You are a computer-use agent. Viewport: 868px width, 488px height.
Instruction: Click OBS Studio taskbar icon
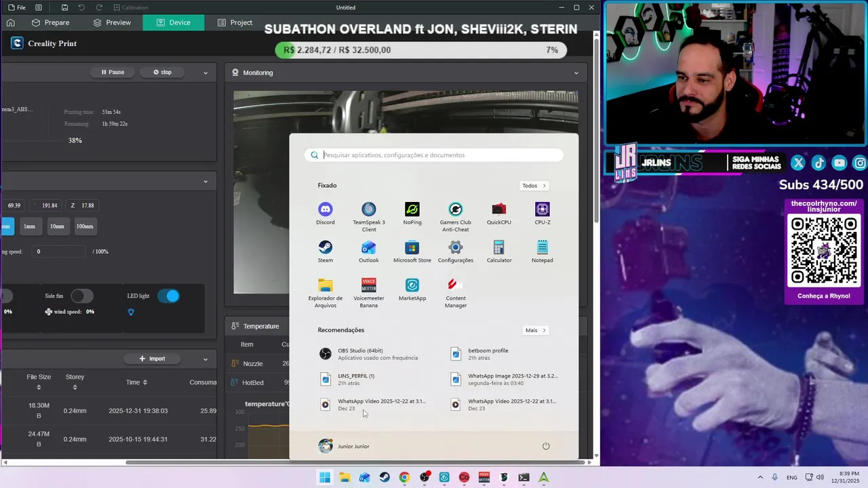click(x=425, y=477)
